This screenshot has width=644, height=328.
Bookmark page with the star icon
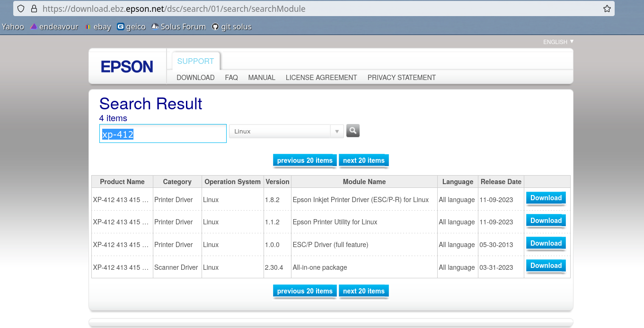[607, 9]
